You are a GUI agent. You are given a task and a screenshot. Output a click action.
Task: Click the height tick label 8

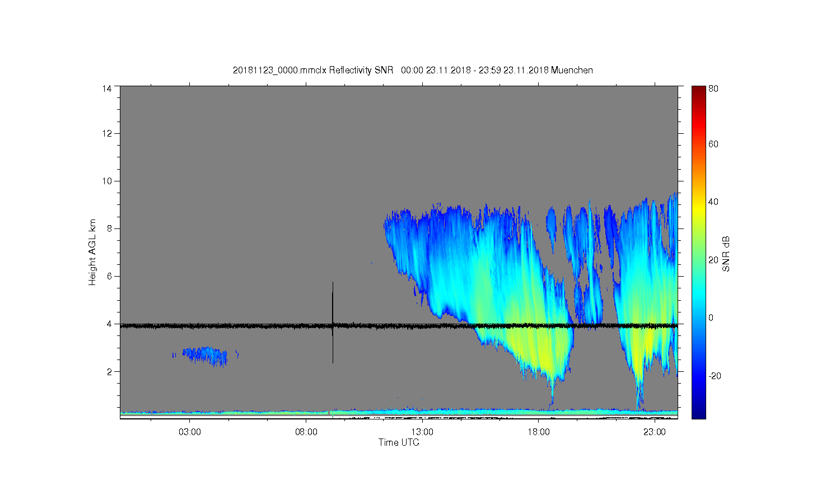tap(109, 228)
